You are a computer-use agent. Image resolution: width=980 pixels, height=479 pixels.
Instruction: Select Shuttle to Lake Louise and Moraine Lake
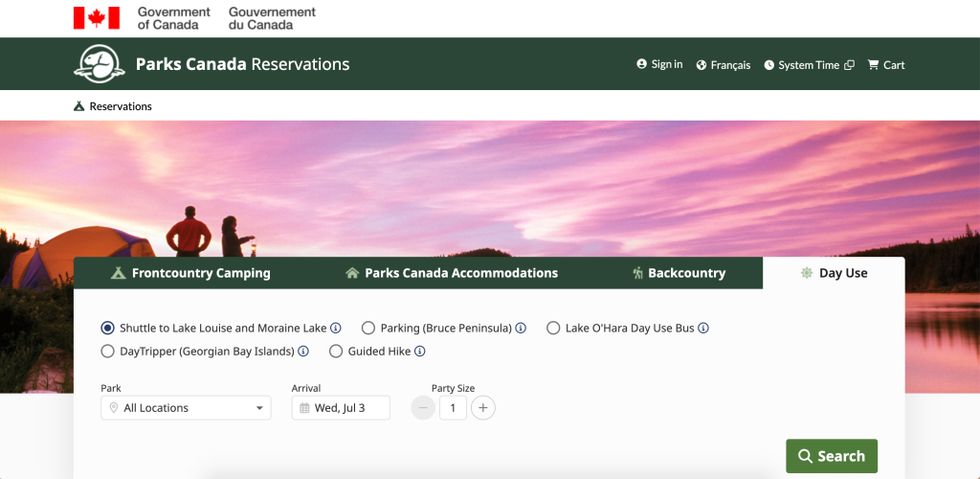pyautogui.click(x=107, y=328)
